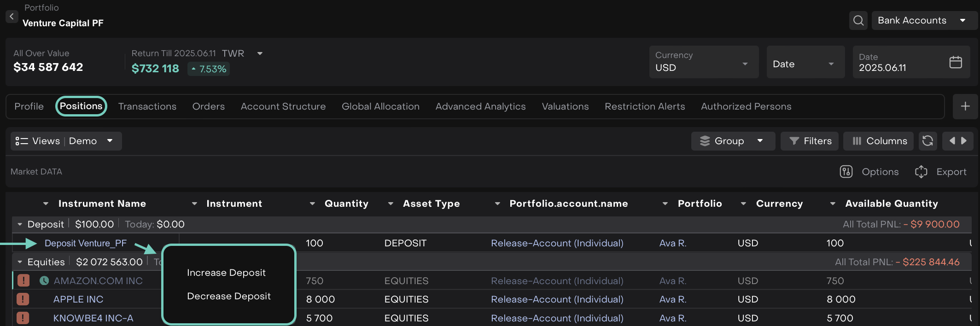Switch to the Transactions tab
Image resolution: width=980 pixels, height=326 pixels.
[147, 106]
